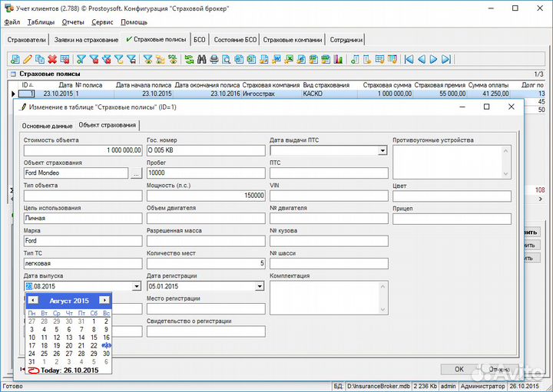Switch to the Основные данные tab
Viewport: 553px width, 392px height.
(47, 125)
